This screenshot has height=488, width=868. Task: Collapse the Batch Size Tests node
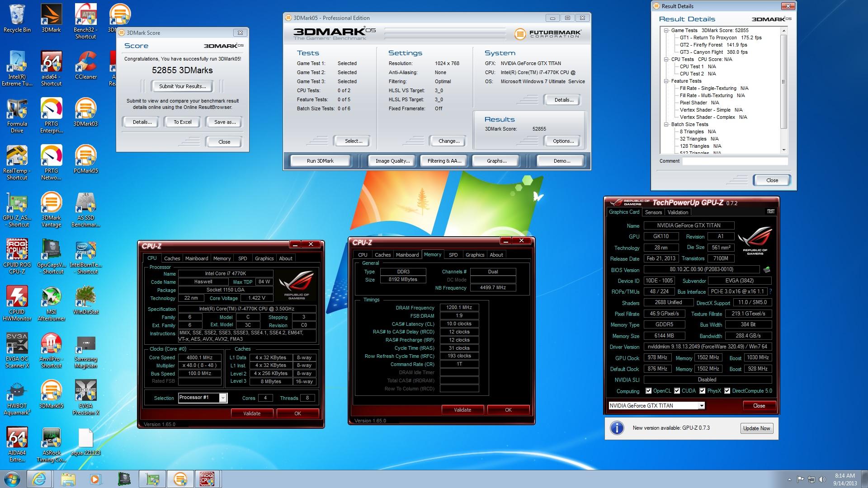(666, 124)
